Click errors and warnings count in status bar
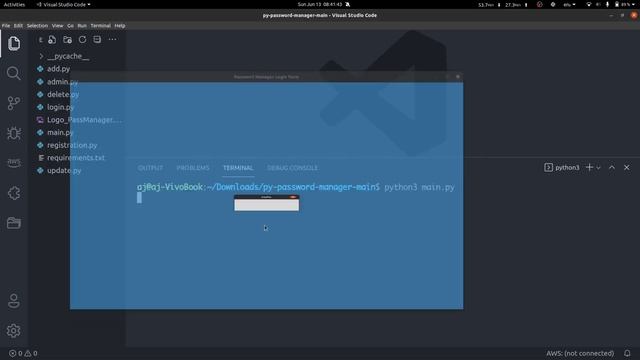Image resolution: width=640 pixels, height=360 pixels. point(23,353)
